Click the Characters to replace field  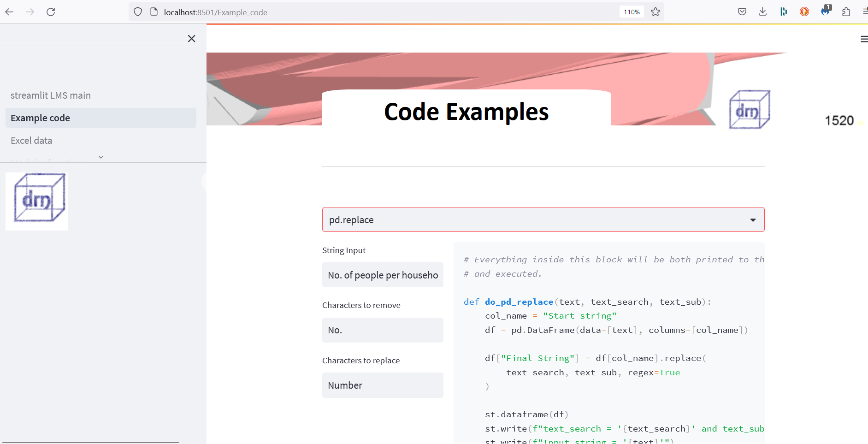click(x=383, y=385)
